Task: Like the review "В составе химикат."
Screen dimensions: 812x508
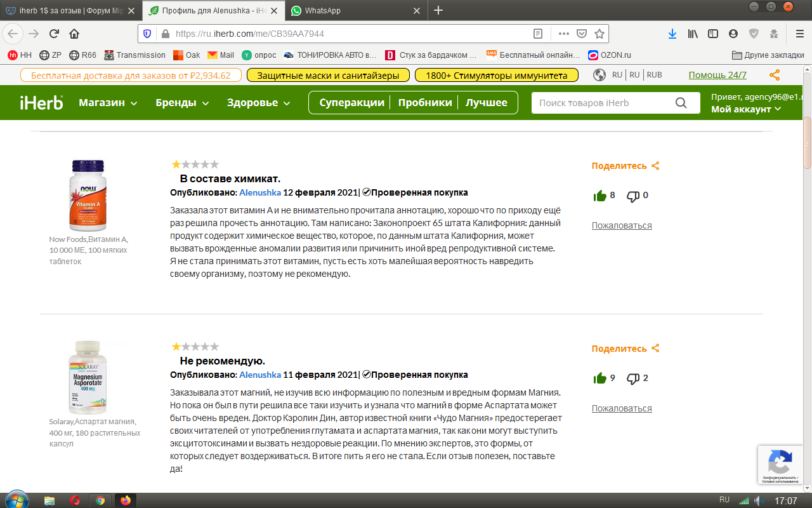Action: pyautogui.click(x=599, y=196)
